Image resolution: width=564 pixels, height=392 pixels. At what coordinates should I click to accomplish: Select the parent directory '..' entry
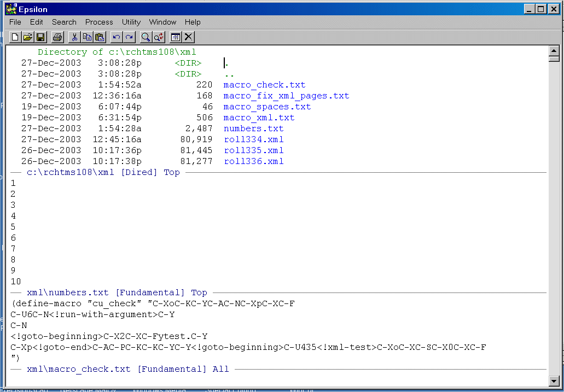(x=229, y=74)
